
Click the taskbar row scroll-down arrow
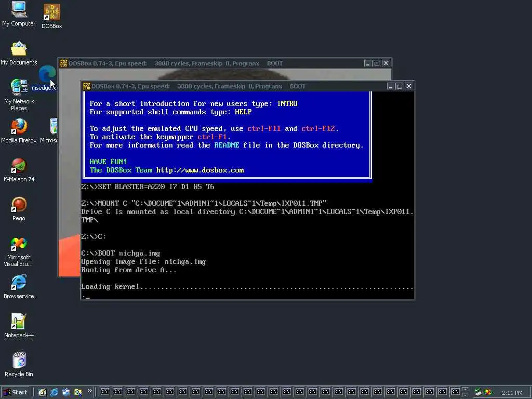465,395
